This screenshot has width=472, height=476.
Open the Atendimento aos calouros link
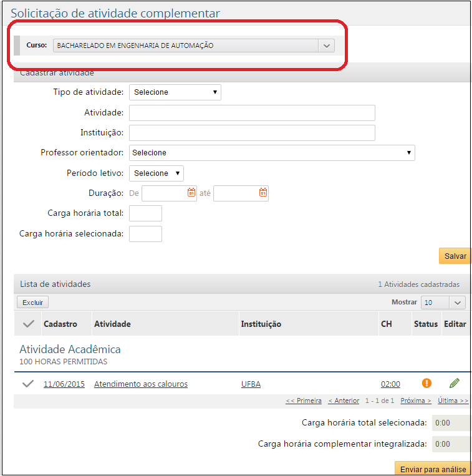pos(140,384)
